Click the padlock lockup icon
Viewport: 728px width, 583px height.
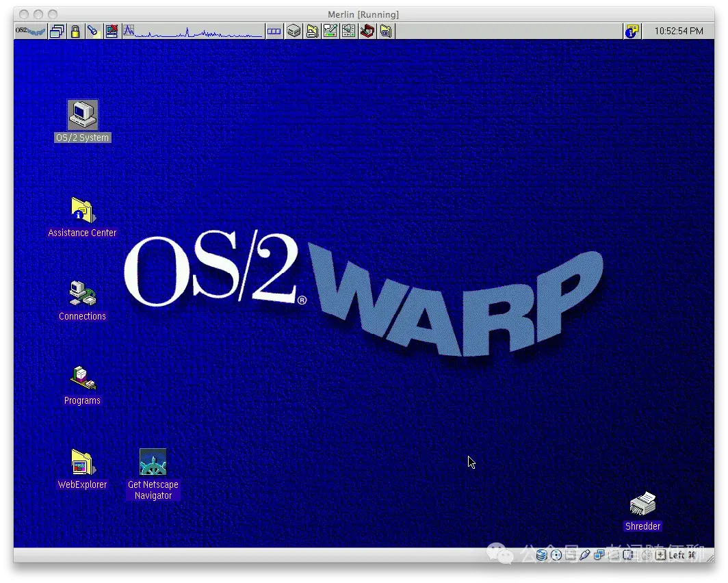75,31
